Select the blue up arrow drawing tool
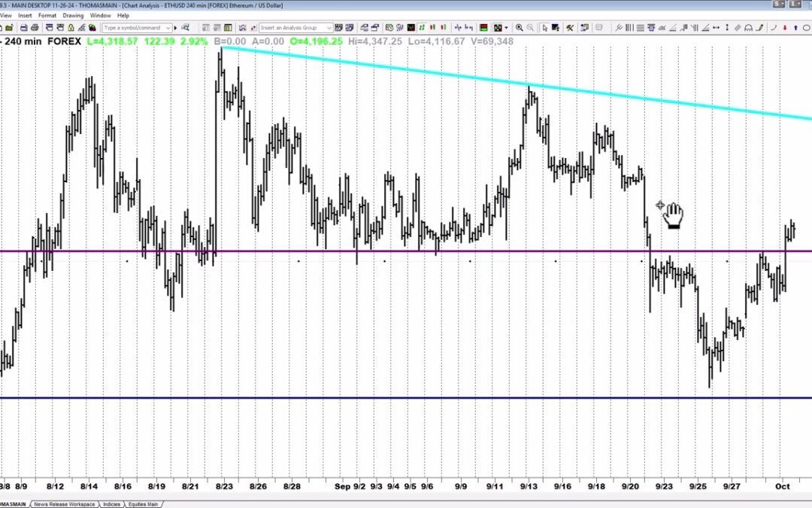Viewport: 812px width, 508px height. coord(795,28)
